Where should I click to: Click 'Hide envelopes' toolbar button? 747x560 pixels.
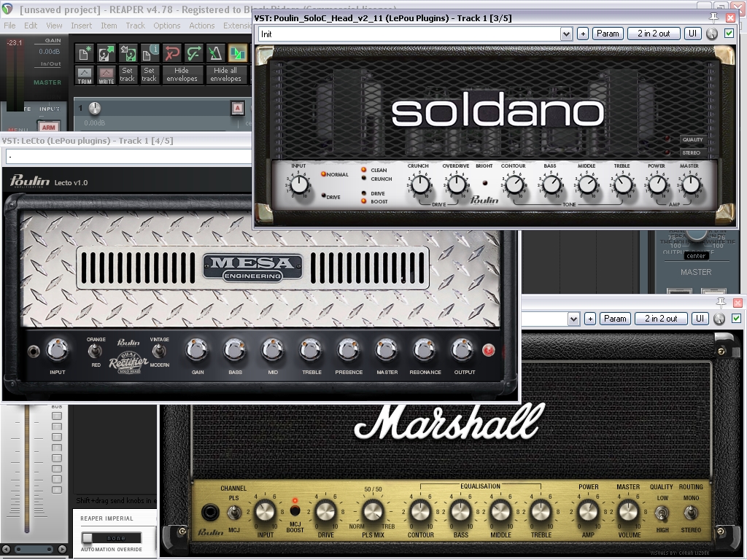[x=182, y=75]
